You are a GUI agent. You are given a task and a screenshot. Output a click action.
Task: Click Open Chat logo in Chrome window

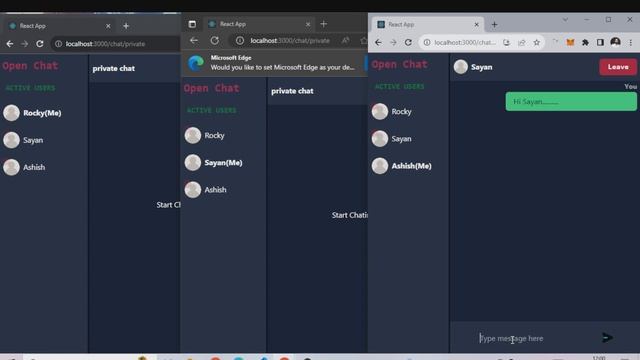(x=400, y=64)
